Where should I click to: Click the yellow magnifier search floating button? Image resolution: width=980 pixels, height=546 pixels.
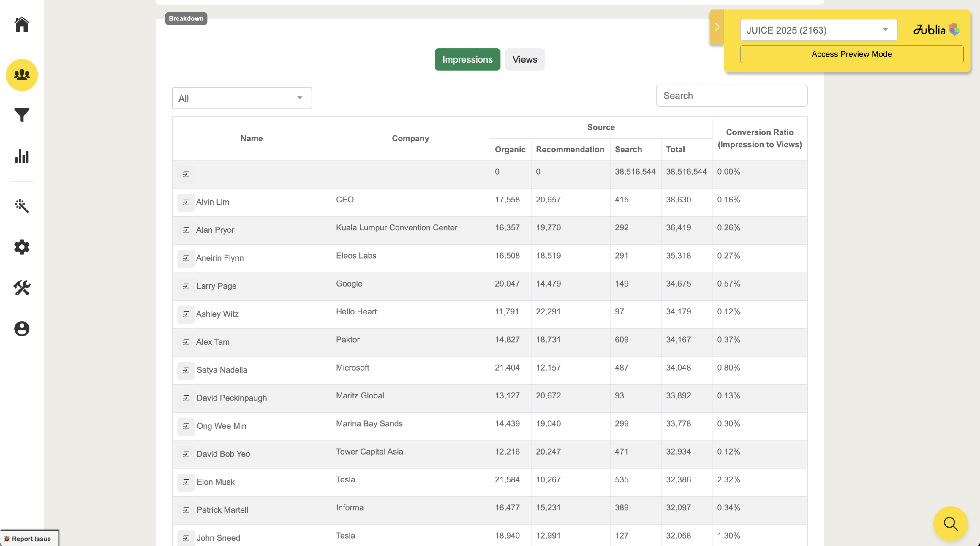click(x=950, y=523)
